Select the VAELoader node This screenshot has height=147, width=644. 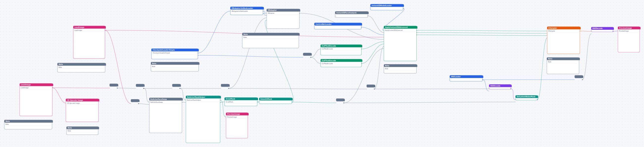pyautogui.click(x=466, y=78)
